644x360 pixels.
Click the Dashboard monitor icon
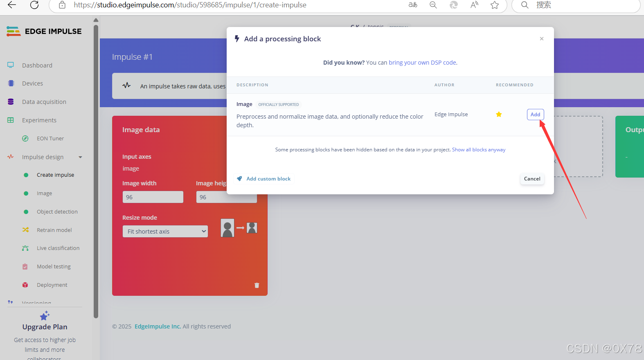pos(11,65)
